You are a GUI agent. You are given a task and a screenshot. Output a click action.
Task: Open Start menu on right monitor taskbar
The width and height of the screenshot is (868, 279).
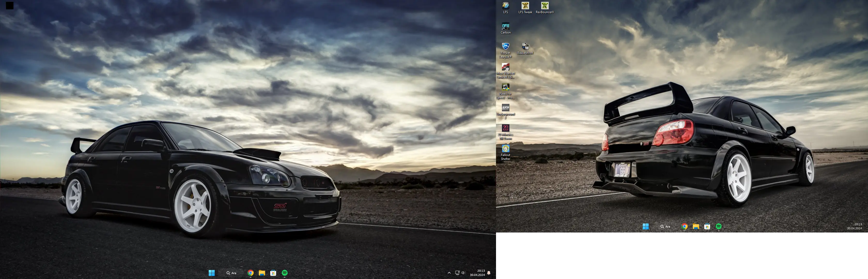646,227
